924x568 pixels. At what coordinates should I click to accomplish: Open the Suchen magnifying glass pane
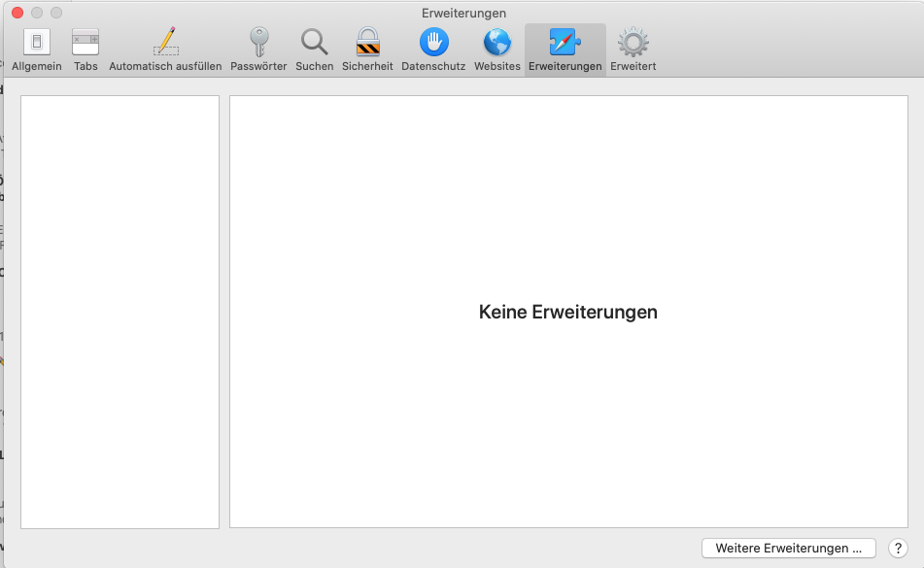(x=314, y=43)
